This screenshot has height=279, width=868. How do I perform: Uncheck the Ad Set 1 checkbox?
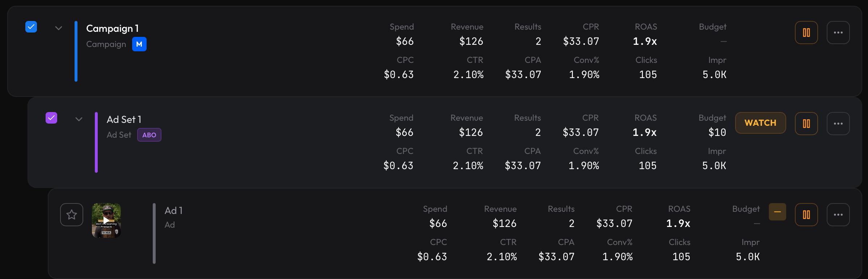[x=51, y=118]
